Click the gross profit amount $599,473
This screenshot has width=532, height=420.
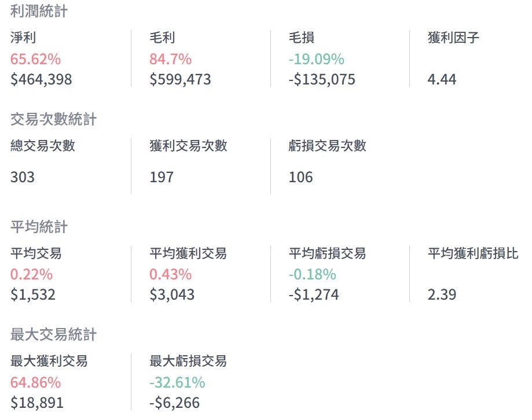[x=180, y=79]
